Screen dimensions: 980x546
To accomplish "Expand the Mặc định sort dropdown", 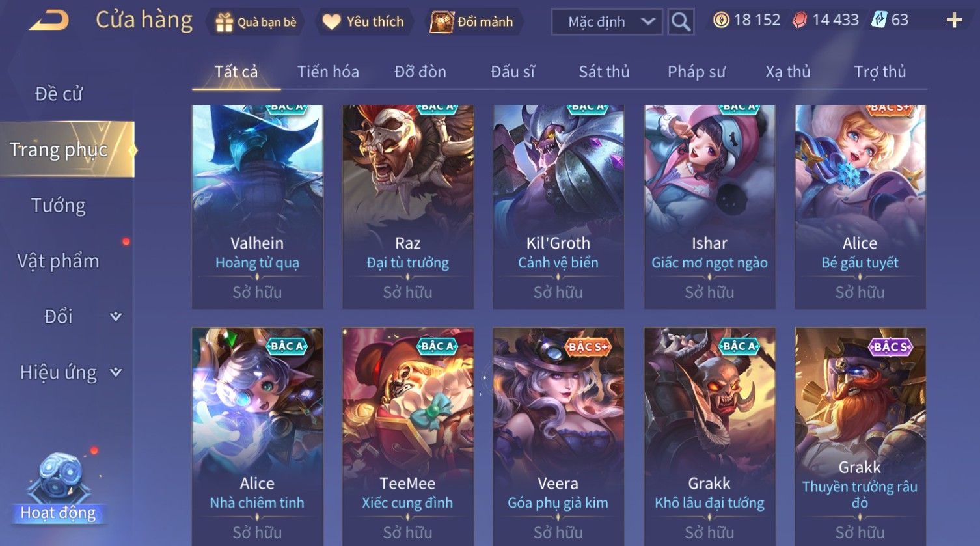I will click(607, 22).
